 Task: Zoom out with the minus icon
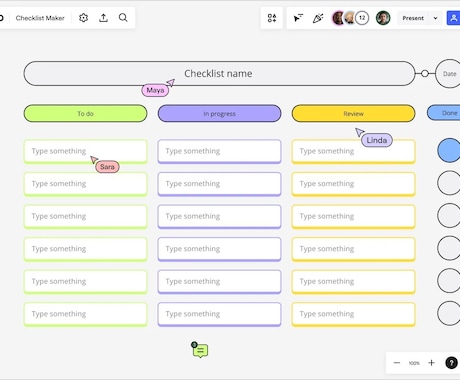point(397,363)
